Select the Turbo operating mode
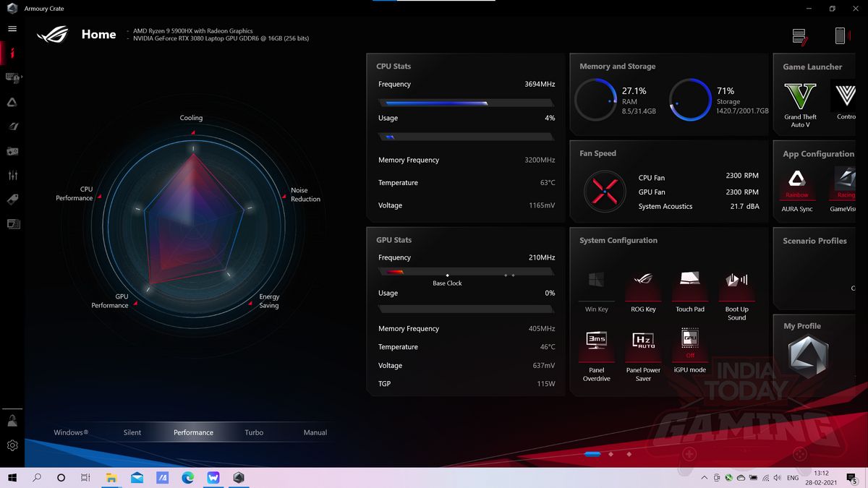Viewport: 868px width, 488px height. click(x=254, y=432)
